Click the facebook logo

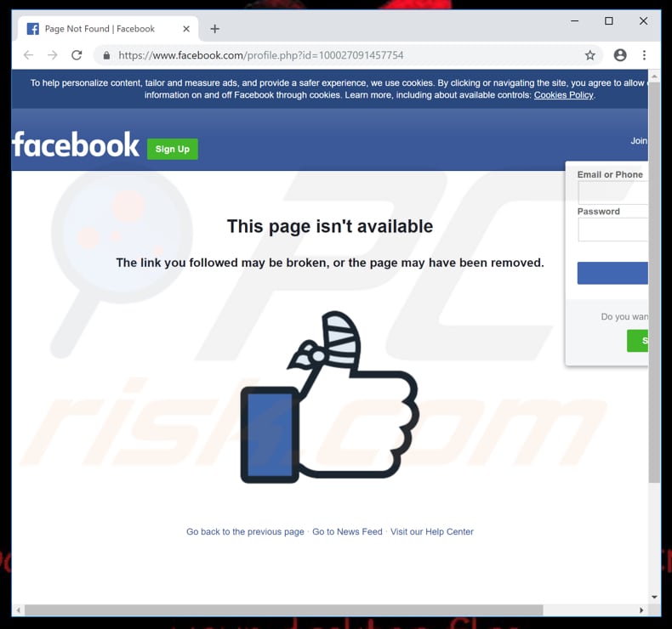pyautogui.click(x=76, y=144)
